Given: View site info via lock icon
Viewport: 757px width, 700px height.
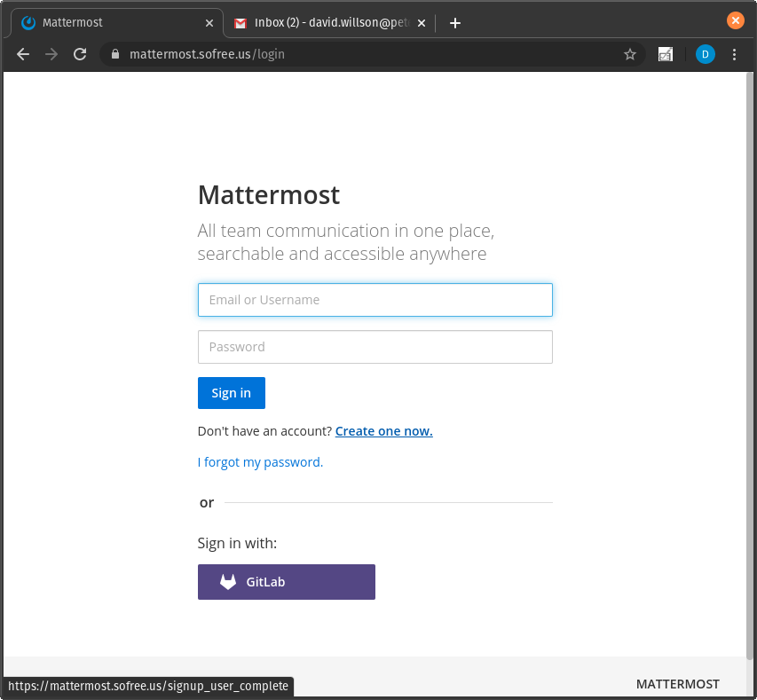Looking at the screenshot, I should click(x=114, y=54).
